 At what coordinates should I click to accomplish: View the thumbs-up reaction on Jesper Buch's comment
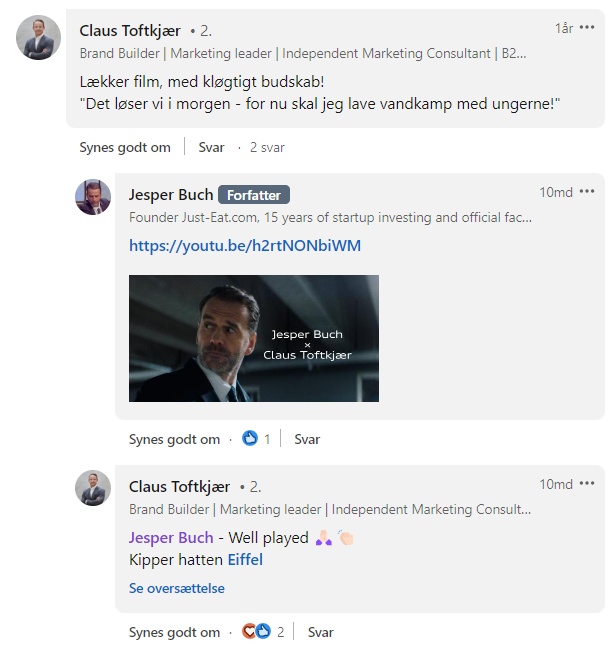pos(250,439)
